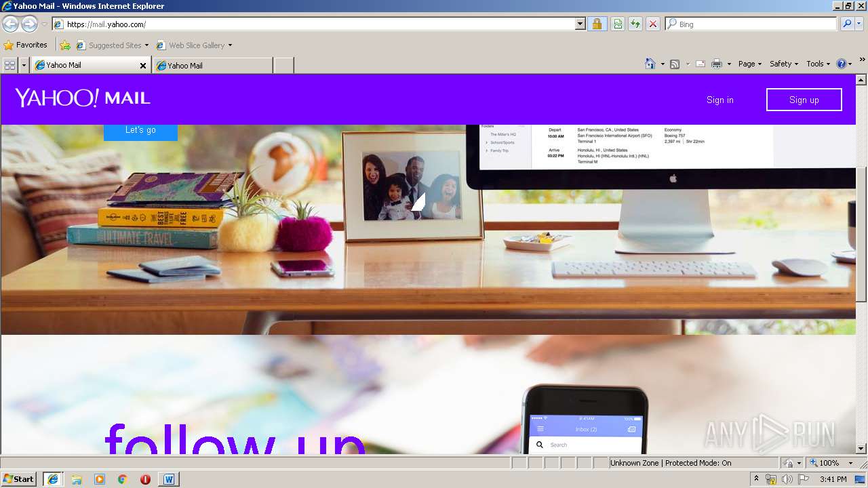Click the Read Mail envelope icon
868x488 pixels.
(x=701, y=64)
